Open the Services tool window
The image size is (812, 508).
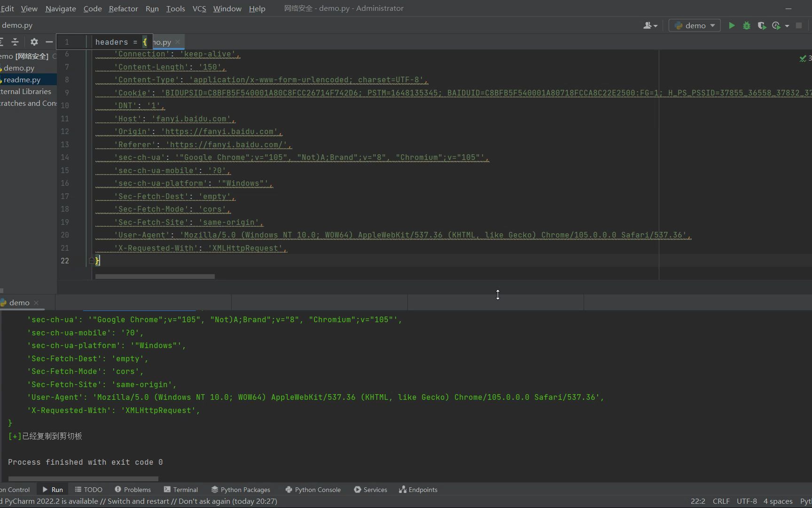click(x=370, y=490)
